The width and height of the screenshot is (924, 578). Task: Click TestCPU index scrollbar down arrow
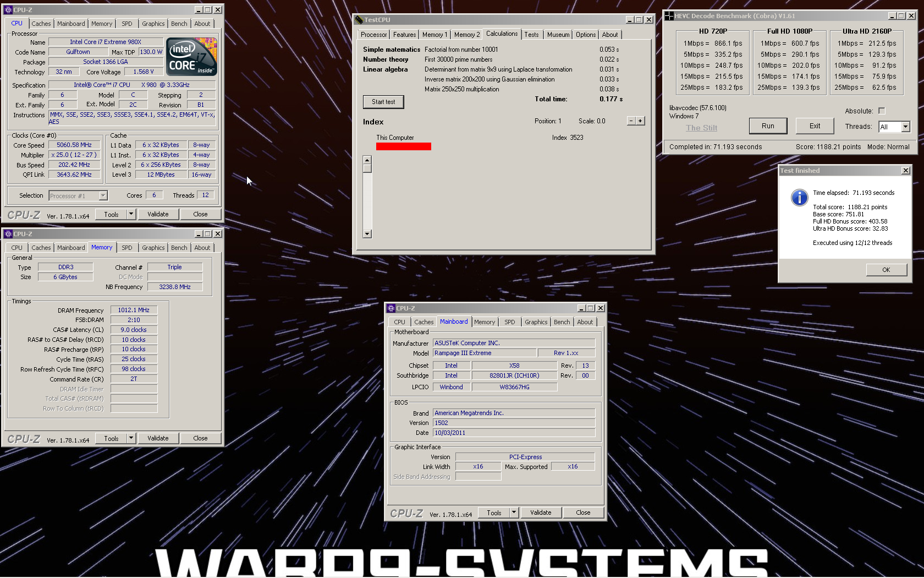(x=367, y=234)
